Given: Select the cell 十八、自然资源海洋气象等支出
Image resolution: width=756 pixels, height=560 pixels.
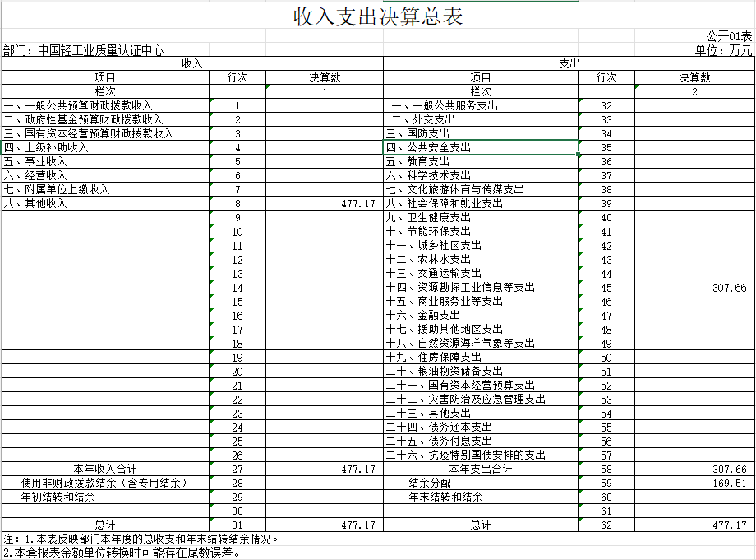Looking at the screenshot, I should 481,344.
